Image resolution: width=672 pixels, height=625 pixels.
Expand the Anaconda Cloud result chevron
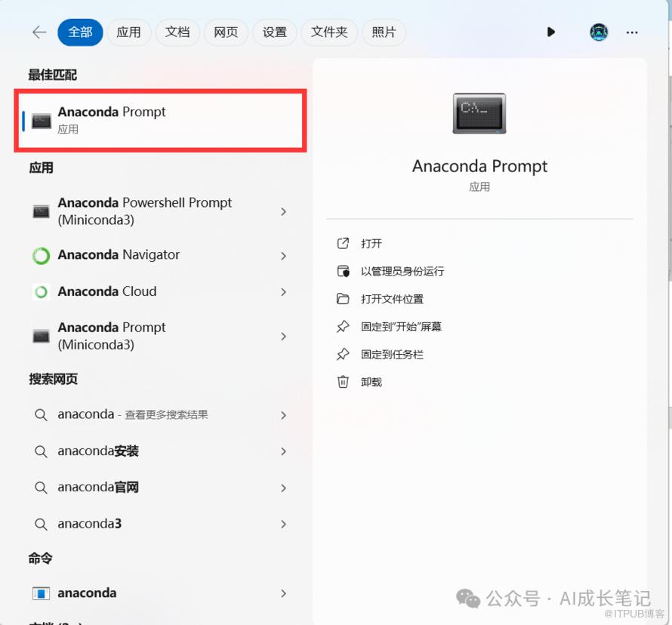pyautogui.click(x=283, y=292)
